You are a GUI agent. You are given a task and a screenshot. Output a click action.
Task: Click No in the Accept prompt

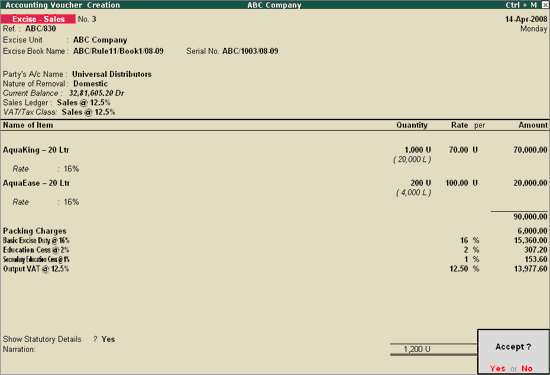click(527, 368)
